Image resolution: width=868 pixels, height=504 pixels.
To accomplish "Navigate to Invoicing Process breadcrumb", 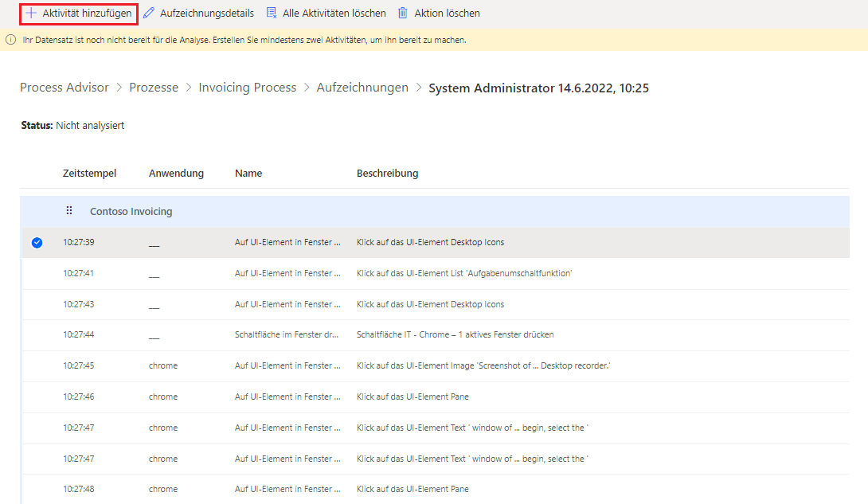I will pyautogui.click(x=247, y=88).
